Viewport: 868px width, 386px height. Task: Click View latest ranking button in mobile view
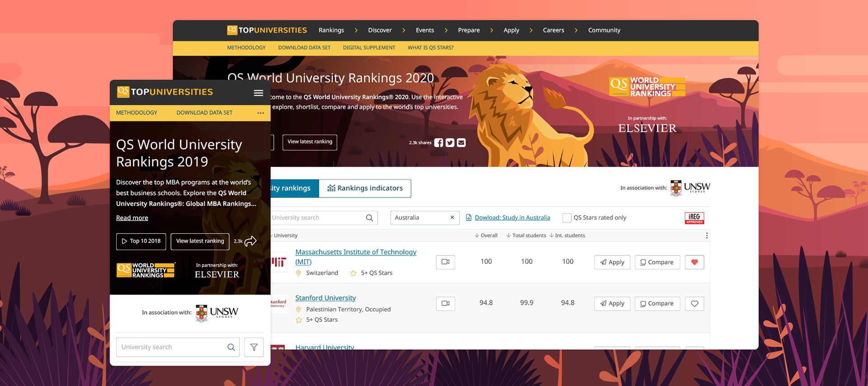click(x=200, y=241)
